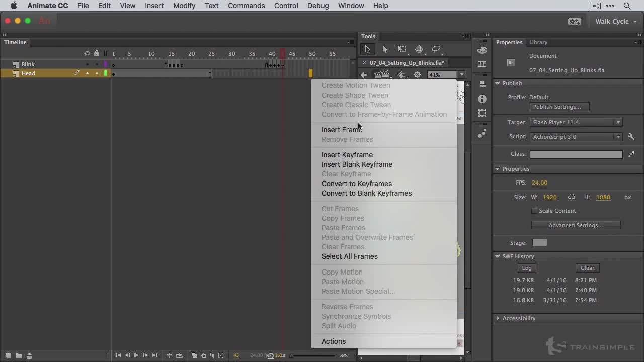Show all layers as outlines header
The image size is (644, 362).
106,53
